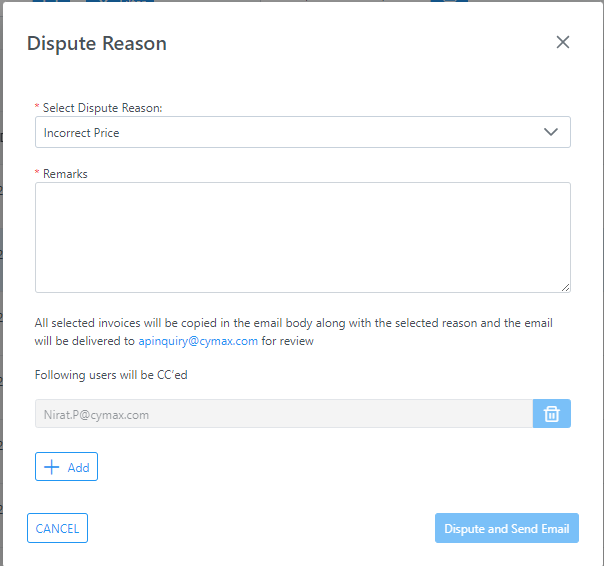
Task: Click the red asterisk beside Remarks
Action: pos(37,172)
